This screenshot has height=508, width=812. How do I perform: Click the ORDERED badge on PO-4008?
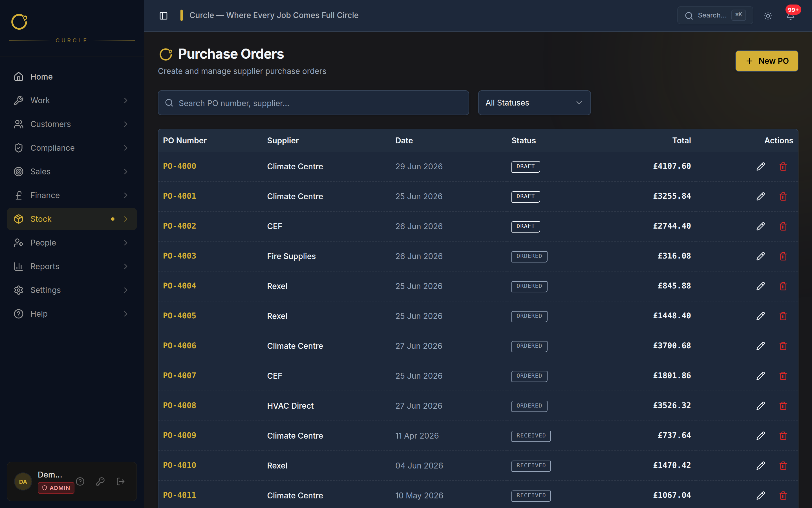click(x=529, y=406)
